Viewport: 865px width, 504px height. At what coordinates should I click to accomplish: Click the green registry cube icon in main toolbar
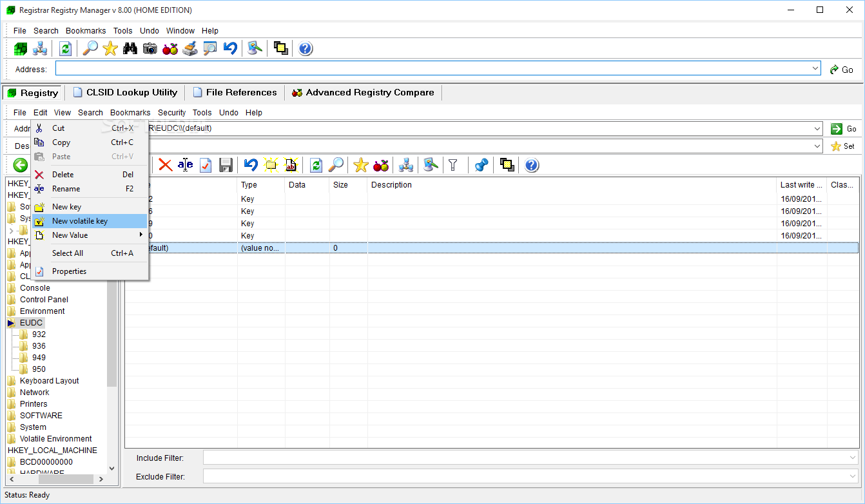[21, 48]
